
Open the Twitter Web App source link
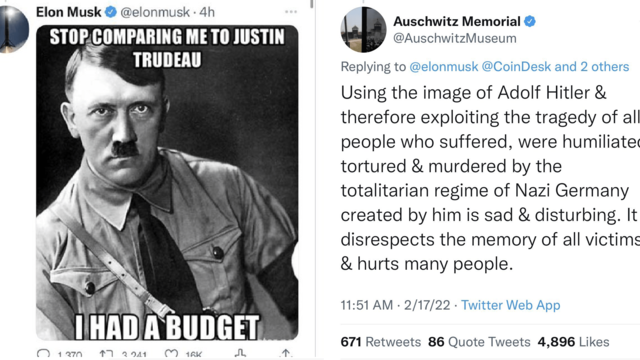tap(511, 305)
